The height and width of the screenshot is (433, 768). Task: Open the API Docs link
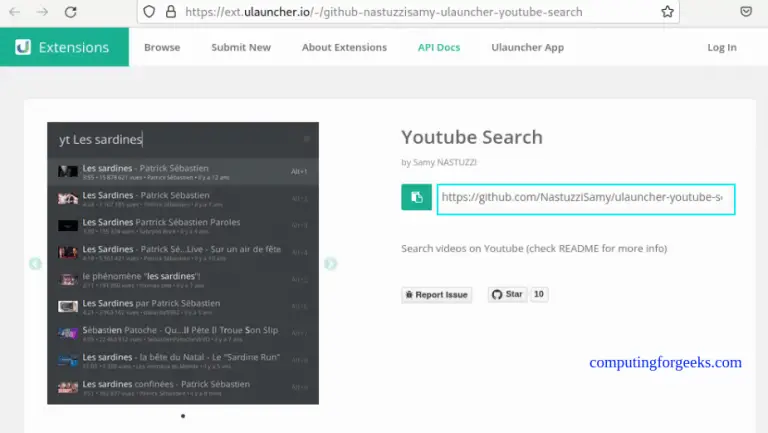click(439, 47)
